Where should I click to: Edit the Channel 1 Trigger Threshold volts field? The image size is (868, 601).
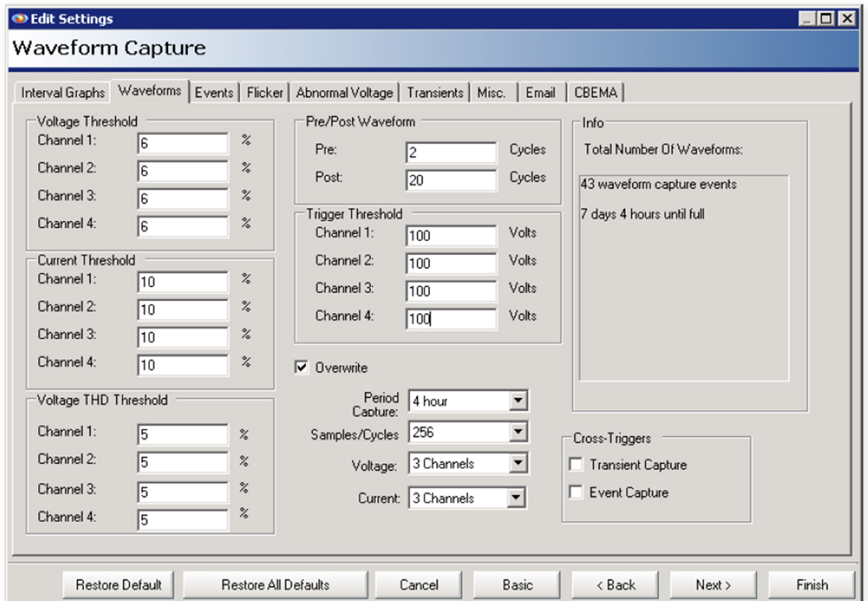coord(450,236)
